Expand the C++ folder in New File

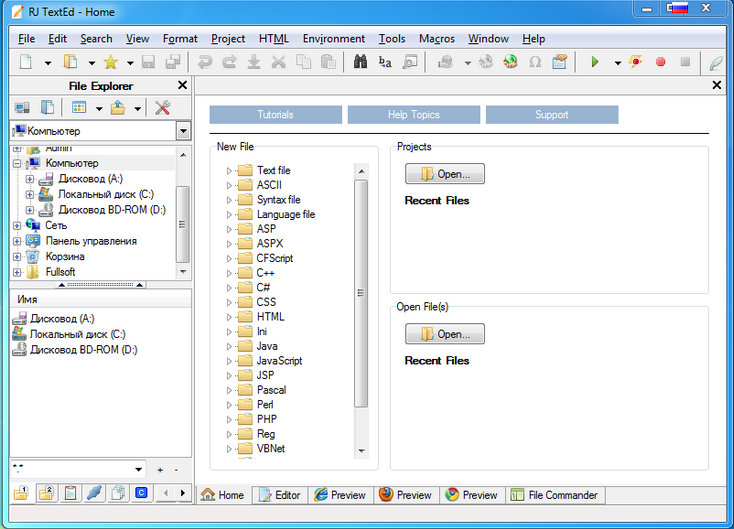coord(229,273)
